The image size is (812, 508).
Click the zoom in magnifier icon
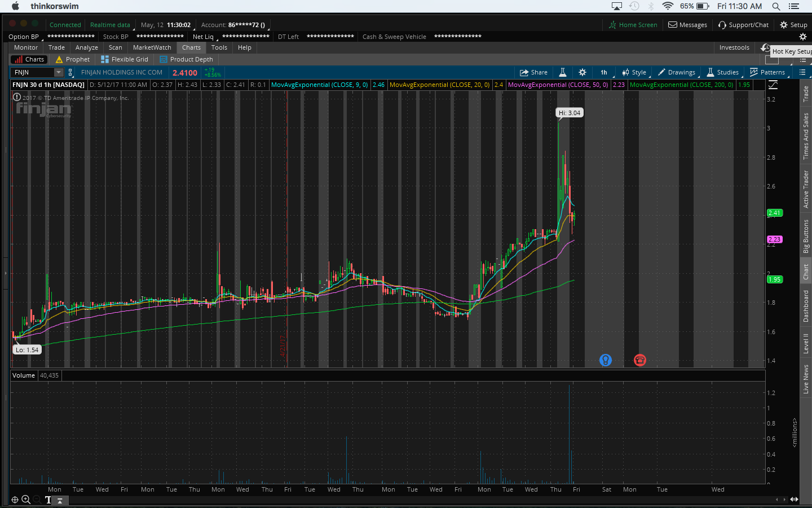pyautogui.click(x=26, y=500)
